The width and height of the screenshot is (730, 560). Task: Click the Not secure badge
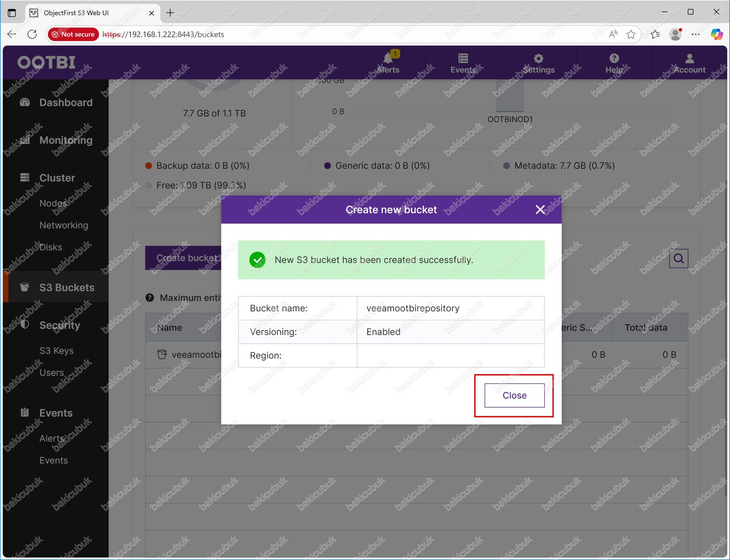click(x=73, y=34)
